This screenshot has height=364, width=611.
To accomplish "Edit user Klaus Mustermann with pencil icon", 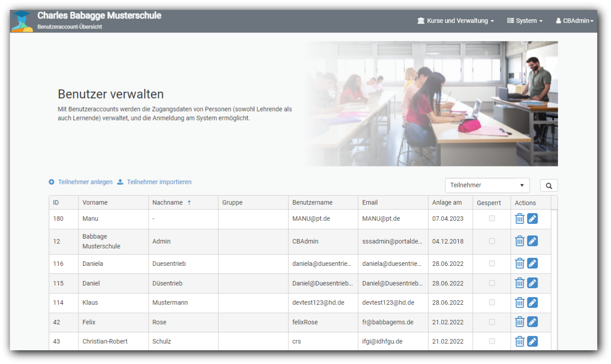I will pos(532,302).
